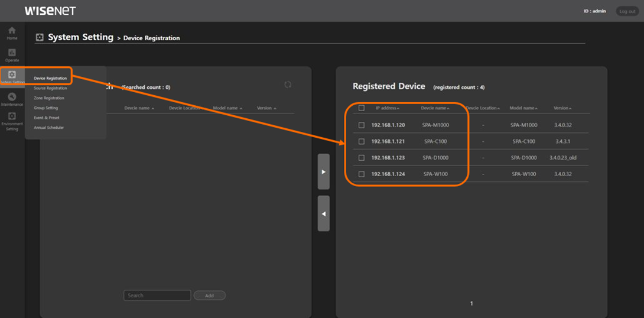The image size is (644, 318).
Task: Open the Home sidebar icon
Action: [x=12, y=33]
